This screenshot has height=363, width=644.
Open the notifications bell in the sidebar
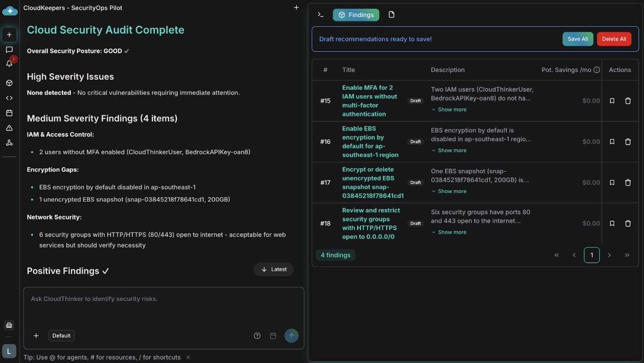click(9, 64)
